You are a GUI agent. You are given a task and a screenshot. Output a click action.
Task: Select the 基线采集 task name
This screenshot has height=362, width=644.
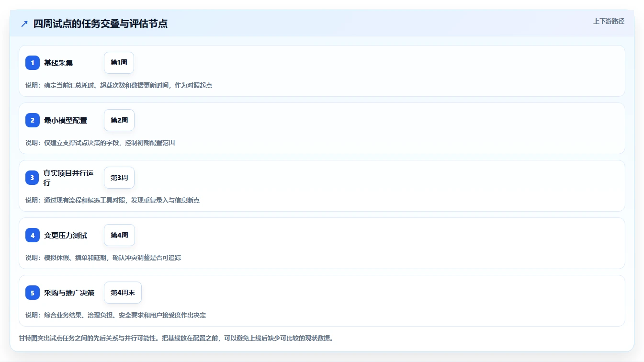(58, 63)
